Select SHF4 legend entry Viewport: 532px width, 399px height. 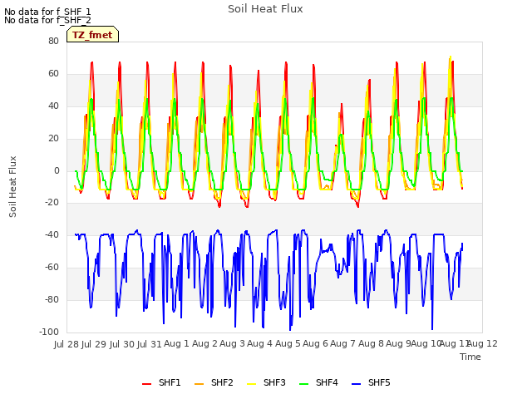(x=318, y=383)
